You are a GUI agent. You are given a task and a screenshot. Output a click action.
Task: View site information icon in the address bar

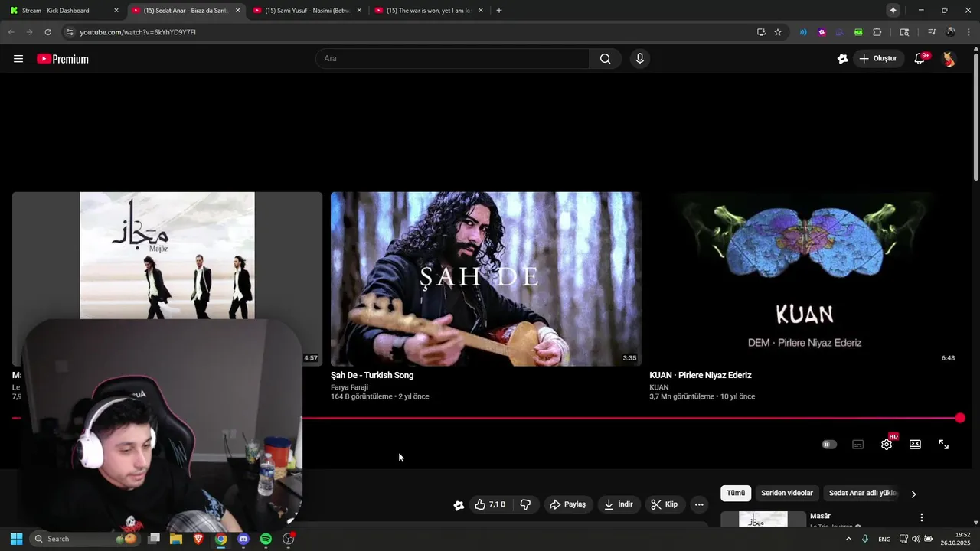(x=69, y=32)
